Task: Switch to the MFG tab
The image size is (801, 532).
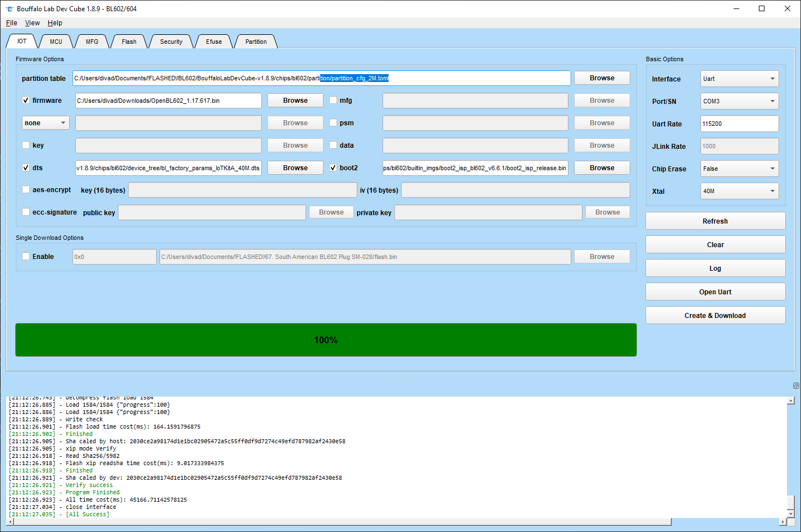Action: 92,42
